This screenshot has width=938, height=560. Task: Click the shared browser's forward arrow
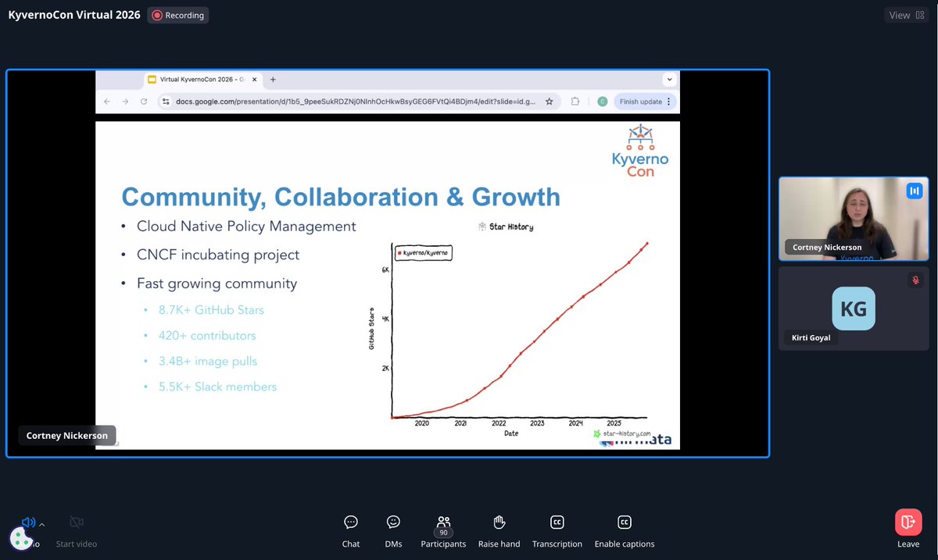[125, 102]
